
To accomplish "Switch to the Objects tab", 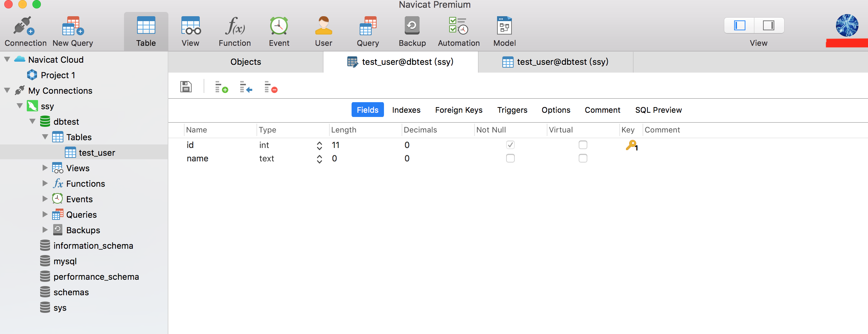I will (x=245, y=62).
